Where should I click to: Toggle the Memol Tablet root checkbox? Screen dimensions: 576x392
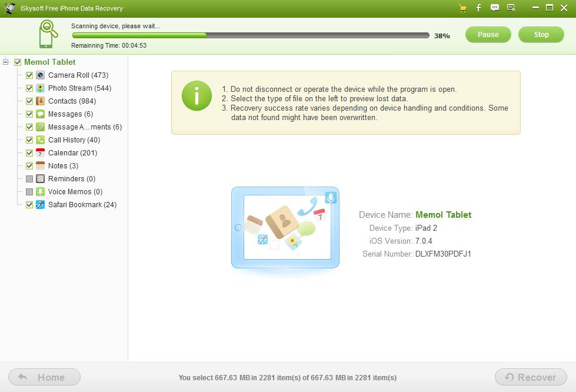(x=18, y=62)
